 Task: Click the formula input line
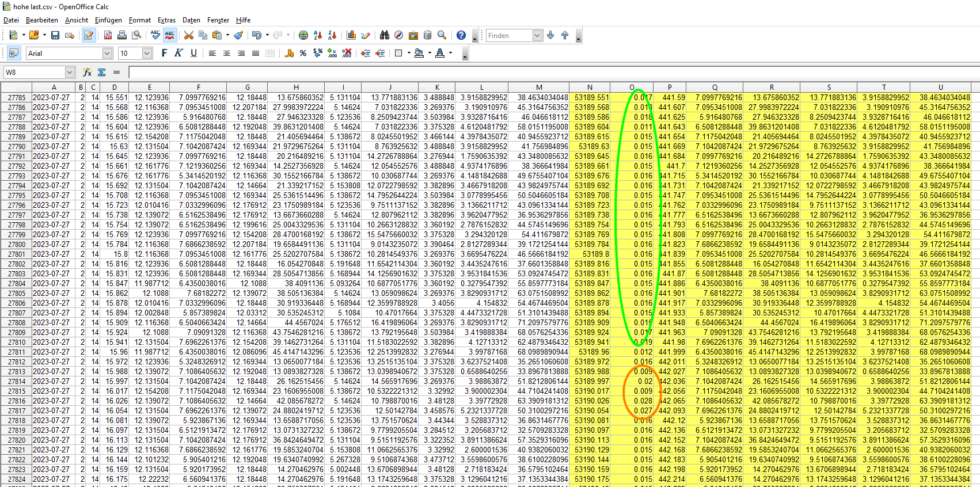[553, 72]
